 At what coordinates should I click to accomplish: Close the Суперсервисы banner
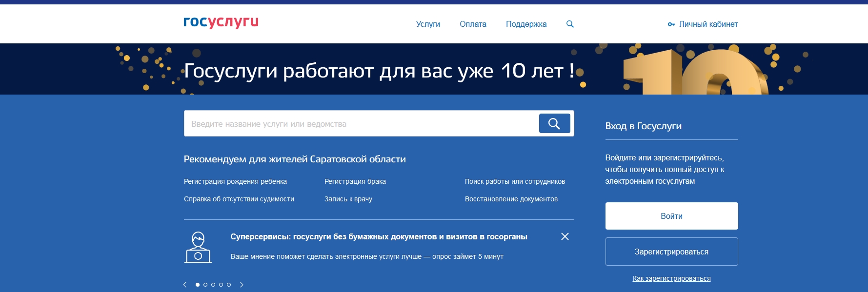coord(565,236)
